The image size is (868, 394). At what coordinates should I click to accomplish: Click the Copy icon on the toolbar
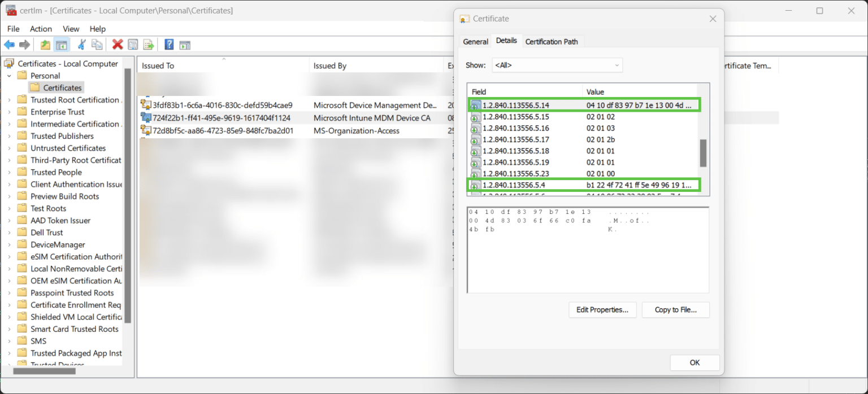click(x=97, y=44)
